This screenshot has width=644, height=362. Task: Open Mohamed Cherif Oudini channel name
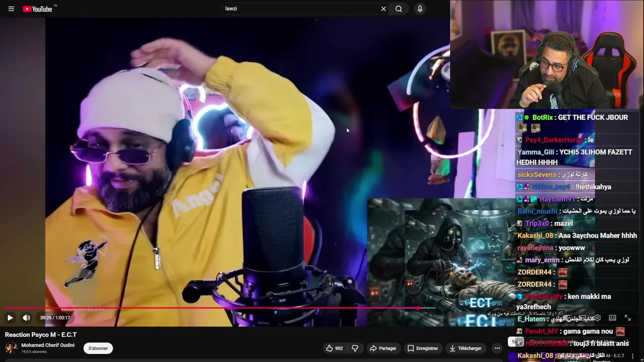coord(48,345)
